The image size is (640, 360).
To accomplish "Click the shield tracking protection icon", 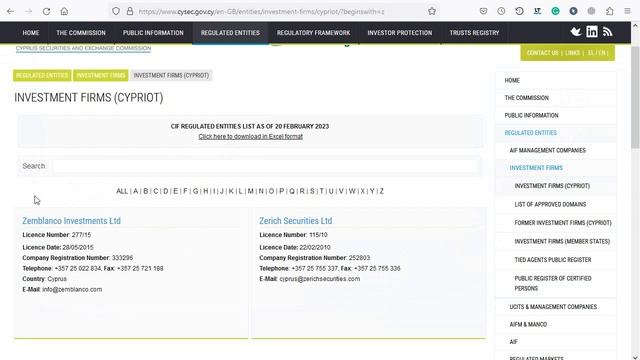I will 116,11.
